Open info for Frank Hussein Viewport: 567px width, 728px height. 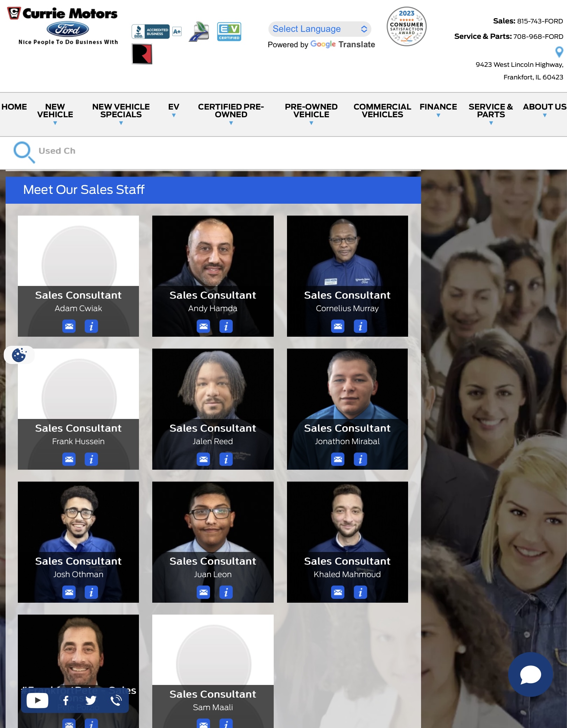(91, 459)
